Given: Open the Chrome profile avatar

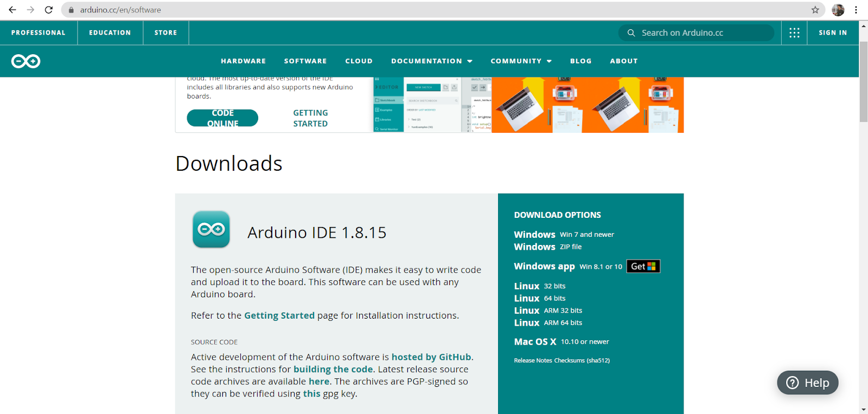Looking at the screenshot, I should coord(838,10).
